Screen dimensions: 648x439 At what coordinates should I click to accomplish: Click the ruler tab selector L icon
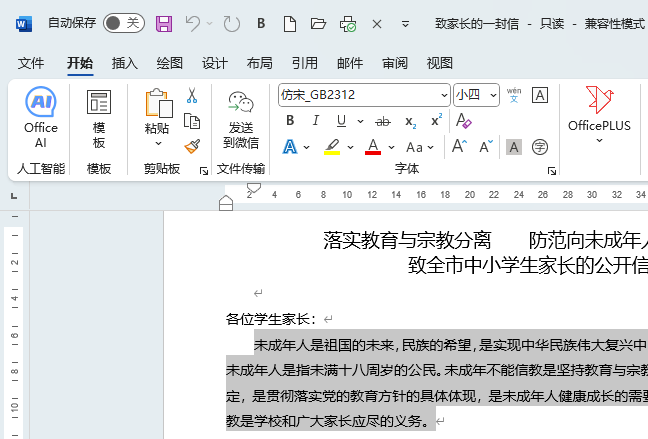[14, 196]
